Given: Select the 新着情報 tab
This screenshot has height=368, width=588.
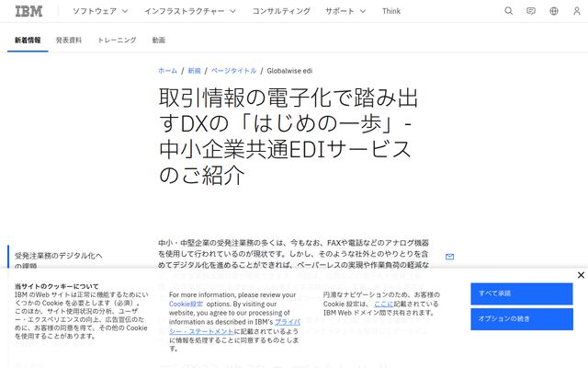Looking at the screenshot, I should coord(28,40).
